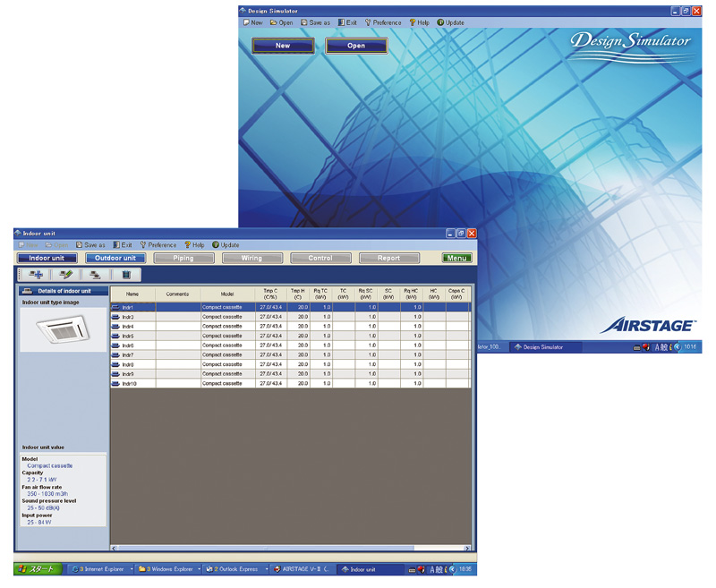Click the 2.2 - 7.1 kW capacity value
Image resolution: width=716 pixels, height=588 pixels.
(x=41, y=480)
